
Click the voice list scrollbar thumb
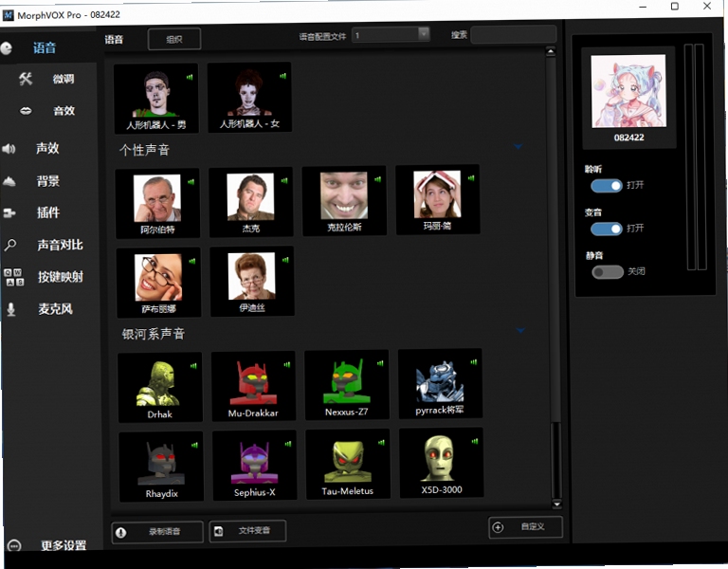(x=555, y=460)
